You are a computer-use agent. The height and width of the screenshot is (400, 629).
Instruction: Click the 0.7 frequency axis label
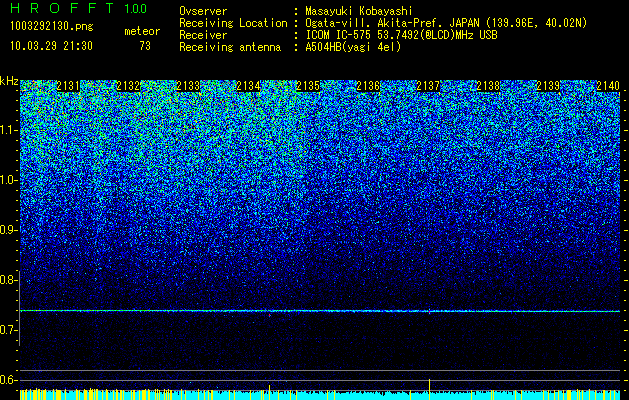(8, 330)
